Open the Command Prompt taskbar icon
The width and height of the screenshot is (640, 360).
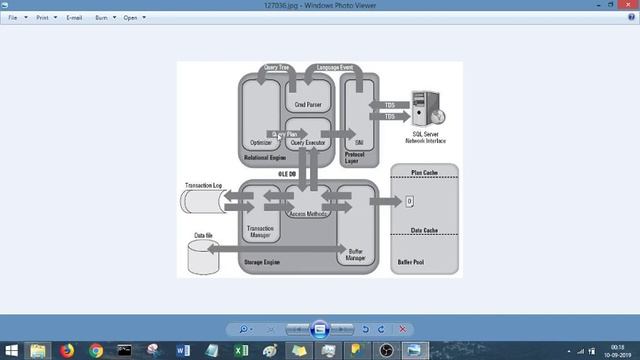[x=124, y=351]
